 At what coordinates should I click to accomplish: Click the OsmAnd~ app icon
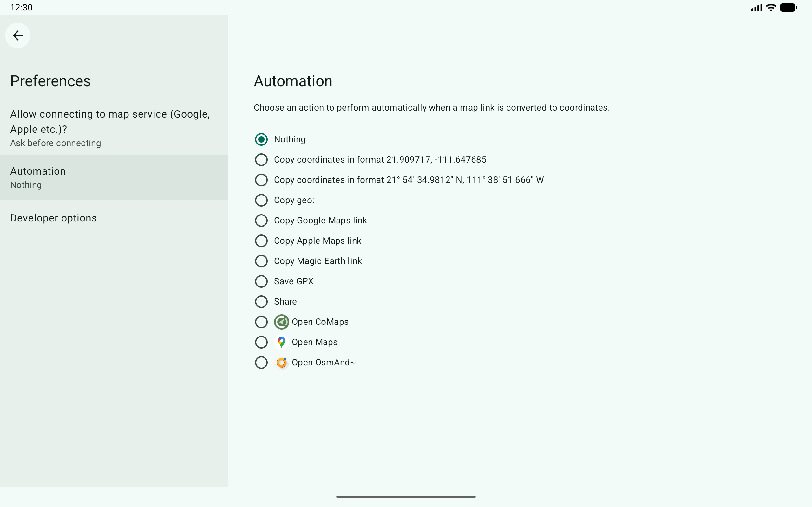coord(281,363)
